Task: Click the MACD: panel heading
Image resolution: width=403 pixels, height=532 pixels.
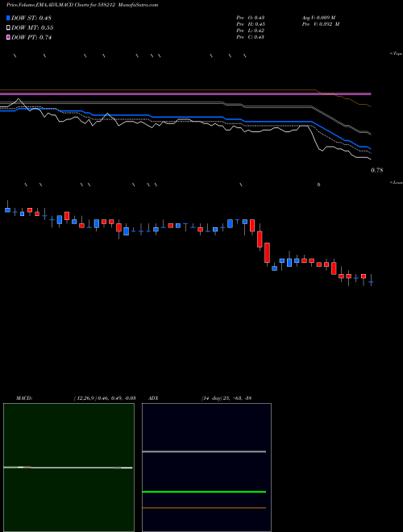Action: click(24, 398)
